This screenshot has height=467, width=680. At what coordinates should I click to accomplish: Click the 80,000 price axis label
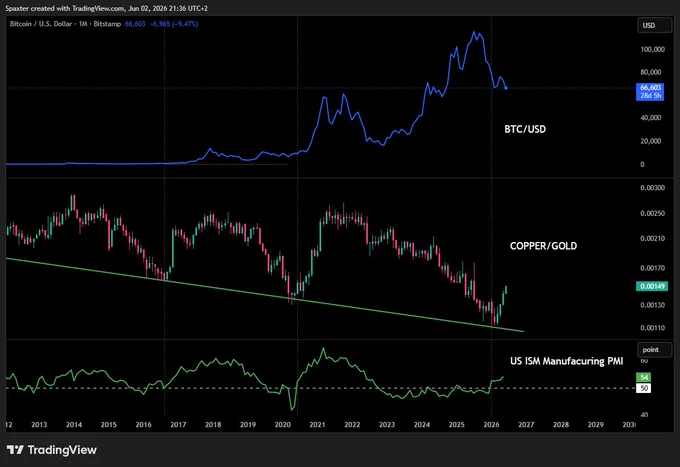point(651,72)
